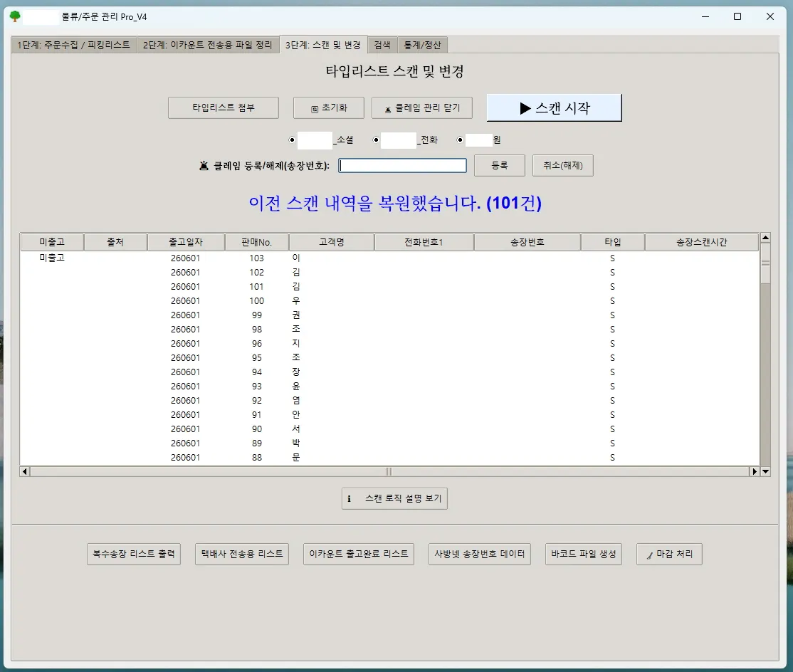Viewport: 793px width, 672px height.
Task: Sort by the 미출고 column header
Action: 52,242
